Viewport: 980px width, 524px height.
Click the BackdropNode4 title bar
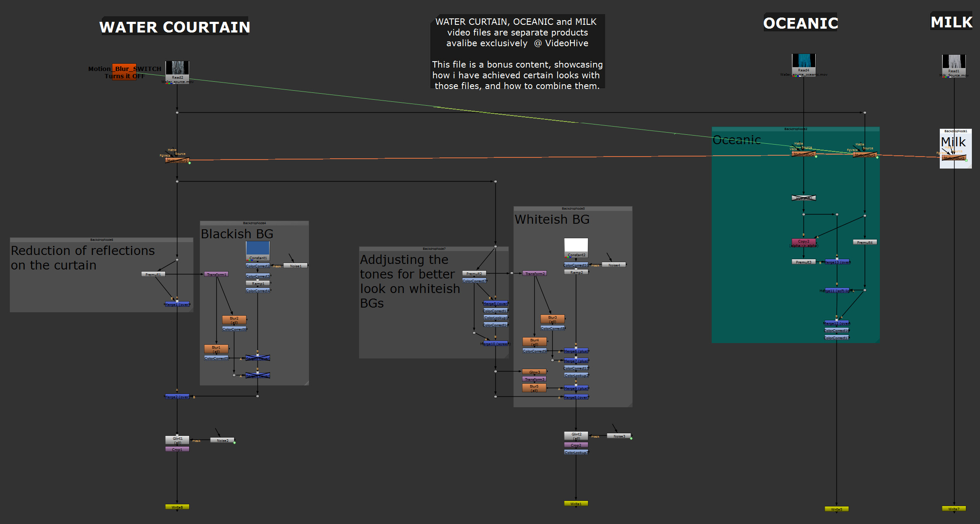click(x=254, y=223)
